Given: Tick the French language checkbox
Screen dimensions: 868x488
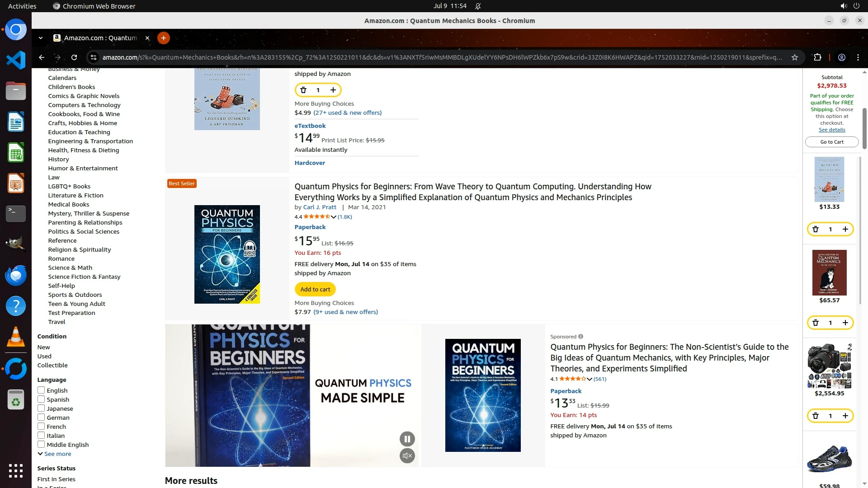Looking at the screenshot, I should [41, 426].
